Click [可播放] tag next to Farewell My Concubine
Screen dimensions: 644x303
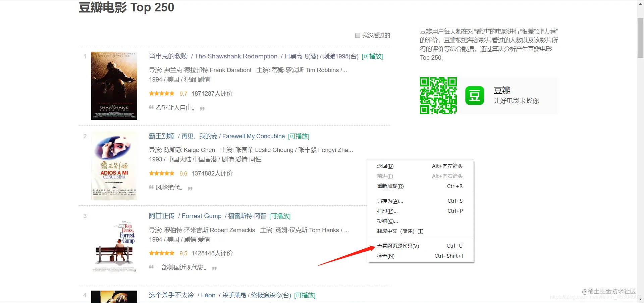tap(299, 136)
